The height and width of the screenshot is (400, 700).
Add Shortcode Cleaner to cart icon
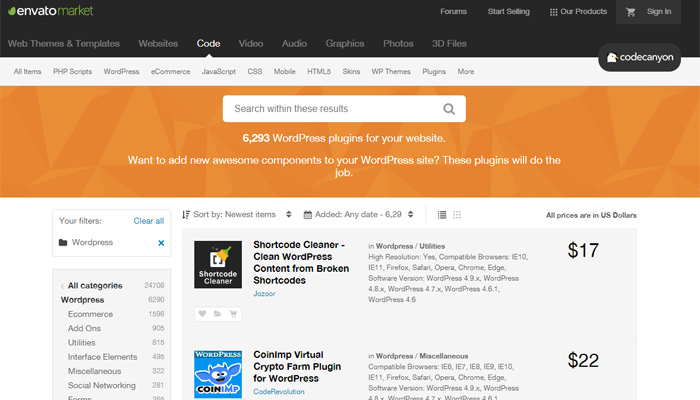click(233, 314)
